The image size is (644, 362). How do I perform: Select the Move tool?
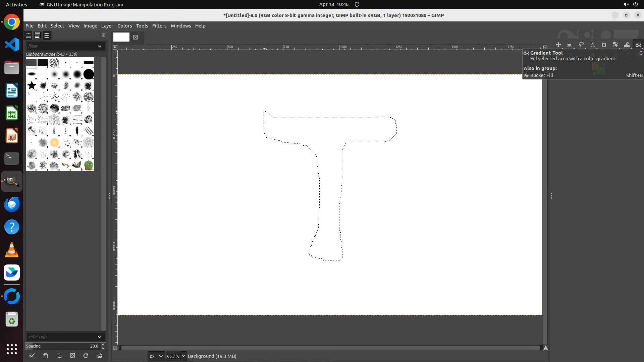pyautogui.click(x=558, y=45)
